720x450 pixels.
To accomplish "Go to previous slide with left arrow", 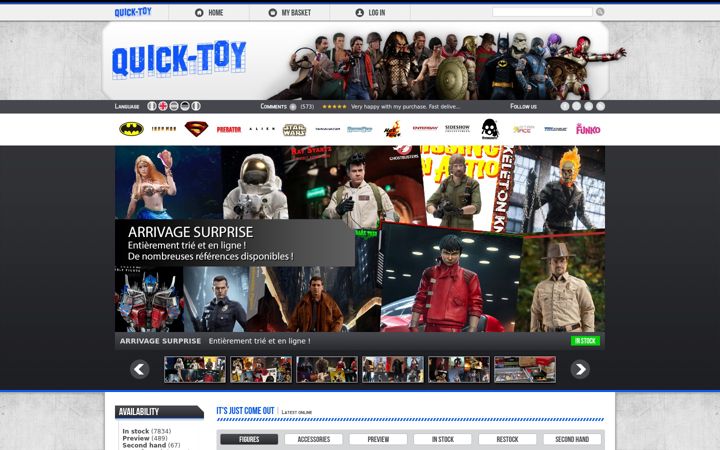I will coord(140,369).
